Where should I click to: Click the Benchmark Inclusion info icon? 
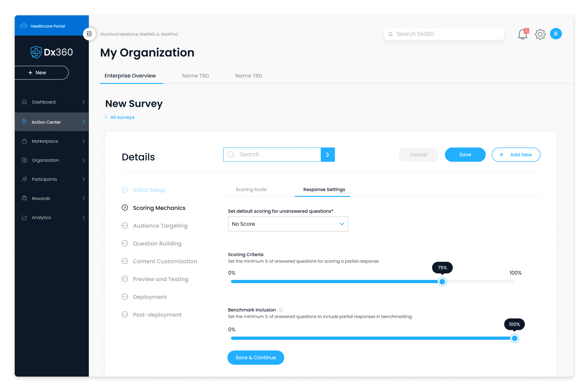tap(281, 310)
